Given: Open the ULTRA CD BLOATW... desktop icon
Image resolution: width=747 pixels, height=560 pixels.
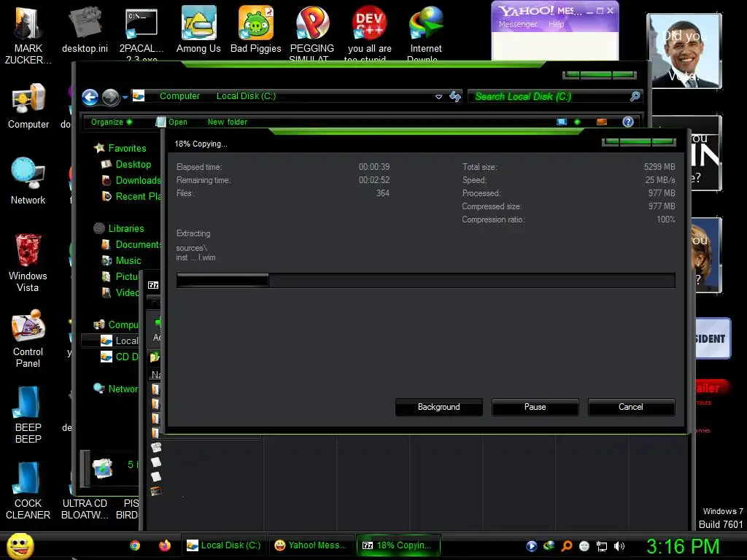Looking at the screenshot, I should 85,508.
